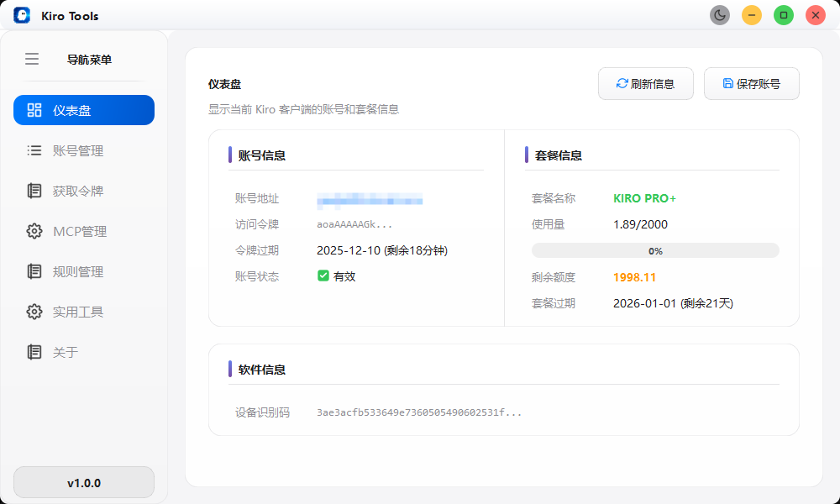840x504 pixels.
Task: Open MCP管理 using its gear icon
Action: [34, 231]
